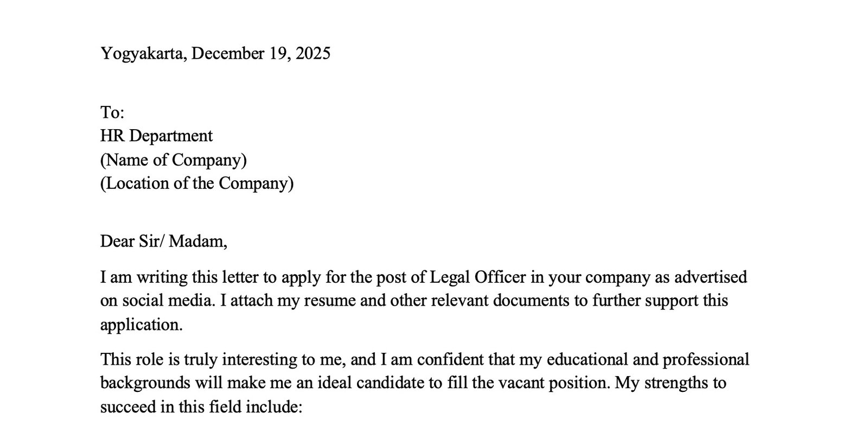Click the "HR Department" line
Viewport: 868px width, 425px height.
pos(156,136)
